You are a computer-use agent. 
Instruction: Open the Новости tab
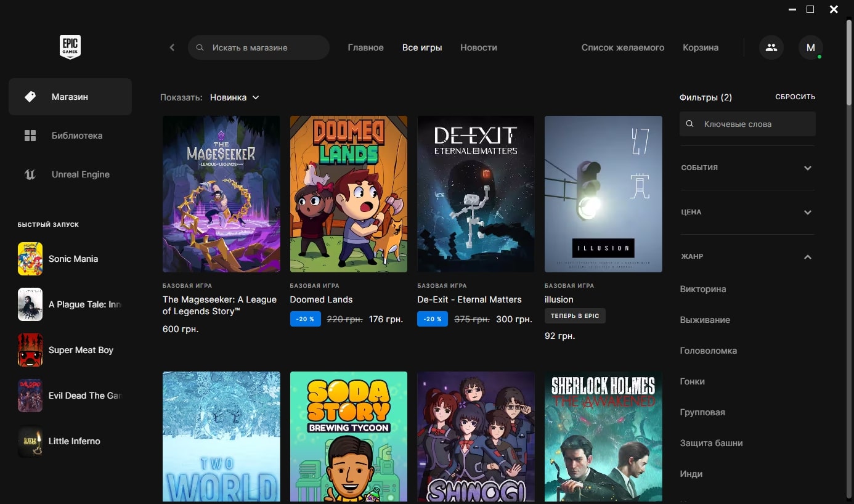479,47
